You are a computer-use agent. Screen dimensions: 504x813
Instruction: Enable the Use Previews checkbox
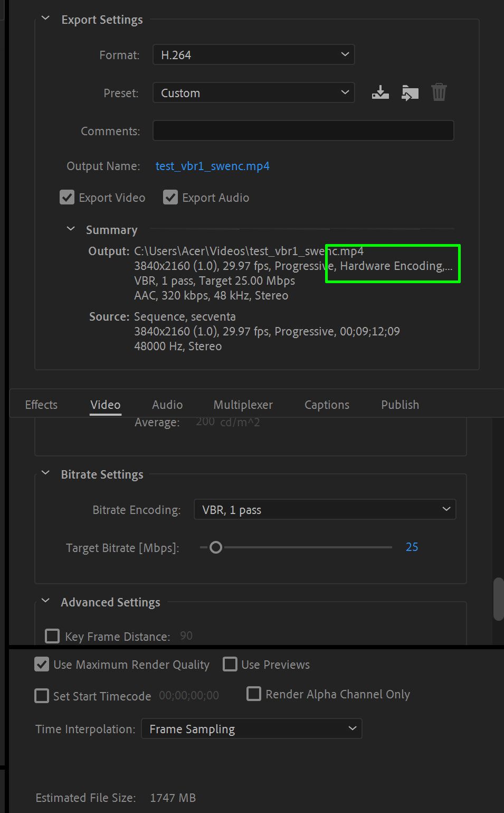230,665
